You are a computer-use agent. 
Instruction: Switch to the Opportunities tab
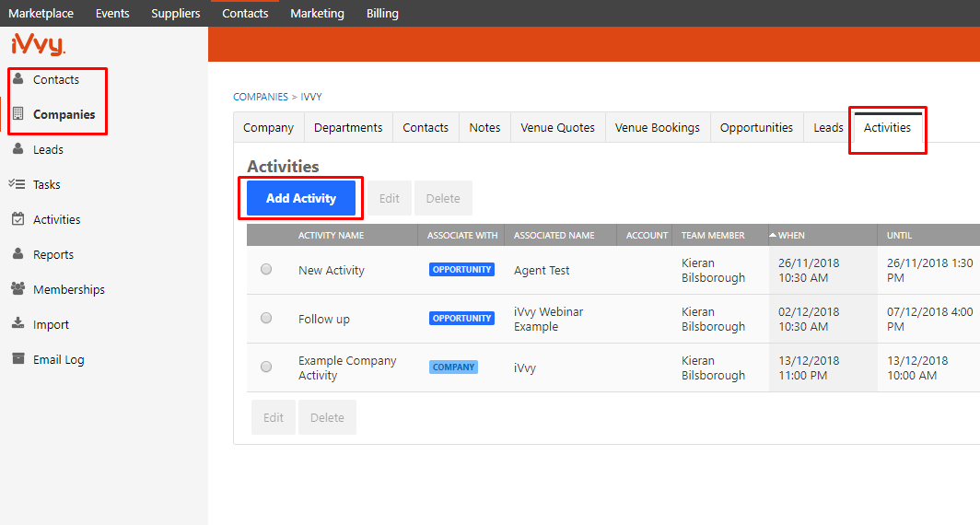[756, 127]
